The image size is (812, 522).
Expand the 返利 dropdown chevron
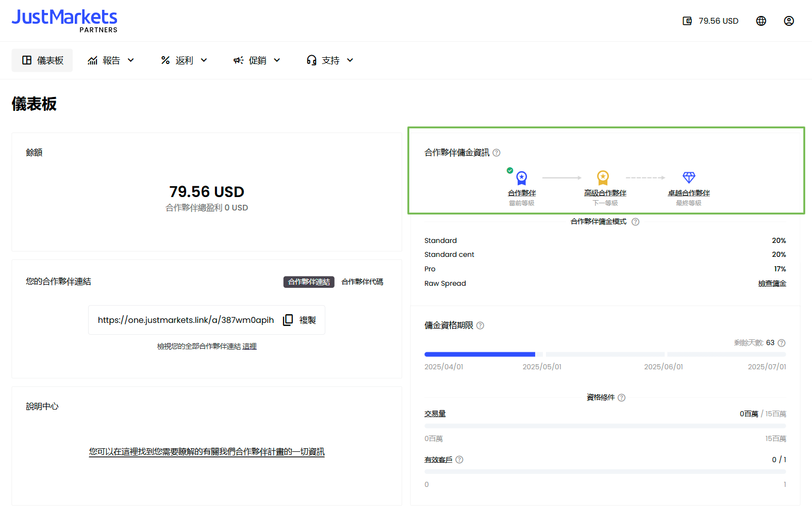point(204,60)
